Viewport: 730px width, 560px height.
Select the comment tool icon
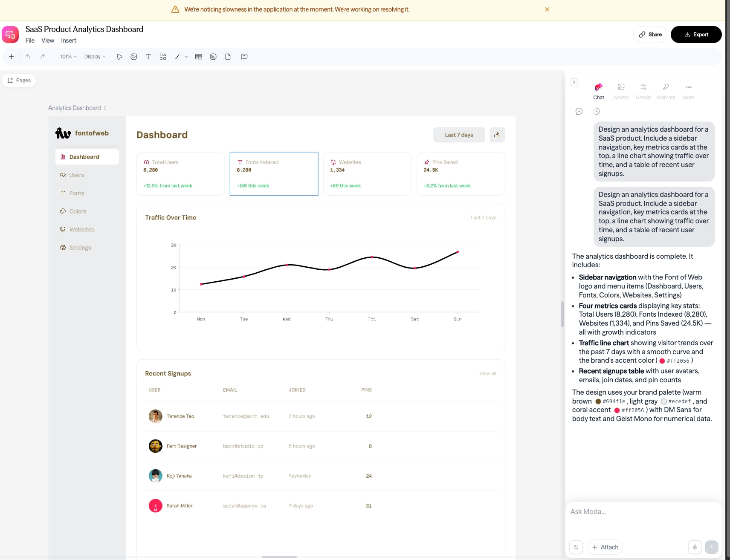[244, 57]
